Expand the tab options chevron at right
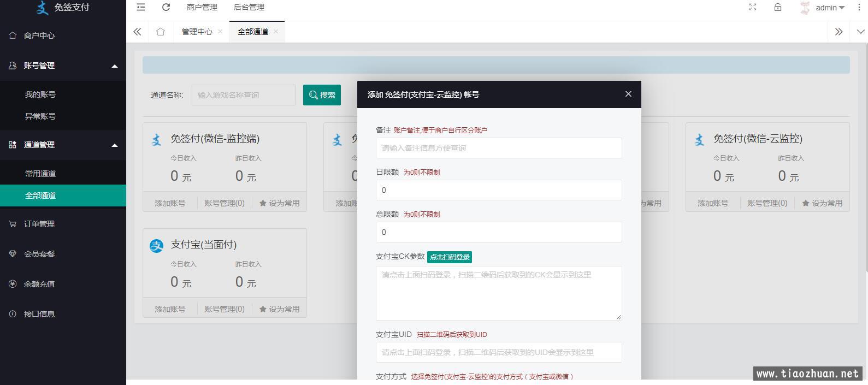The image size is (868, 385). (x=860, y=32)
